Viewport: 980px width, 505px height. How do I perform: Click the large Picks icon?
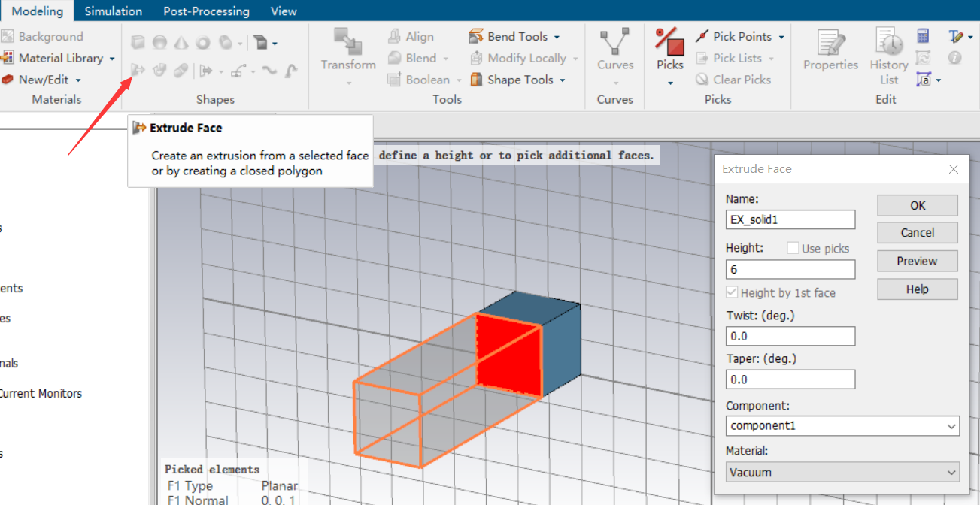669,41
